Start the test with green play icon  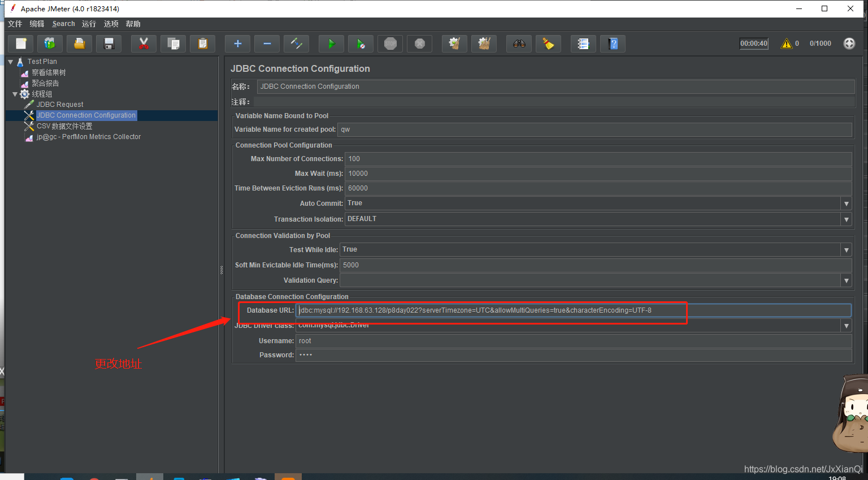(331, 44)
